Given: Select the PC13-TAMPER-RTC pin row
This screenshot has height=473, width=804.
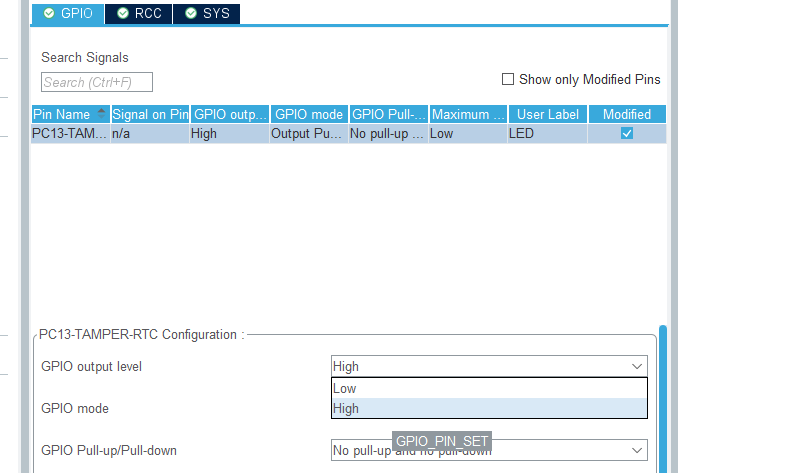Looking at the screenshot, I should (70, 133).
